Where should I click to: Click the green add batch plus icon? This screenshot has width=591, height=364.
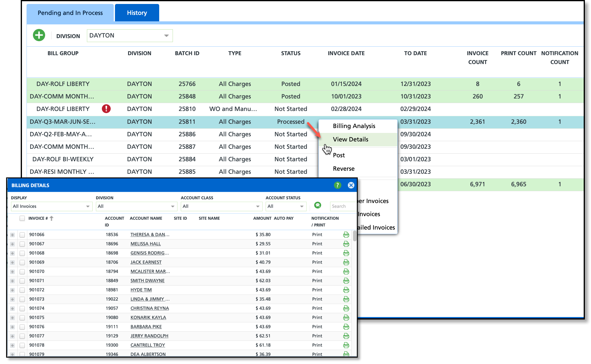[x=39, y=35]
